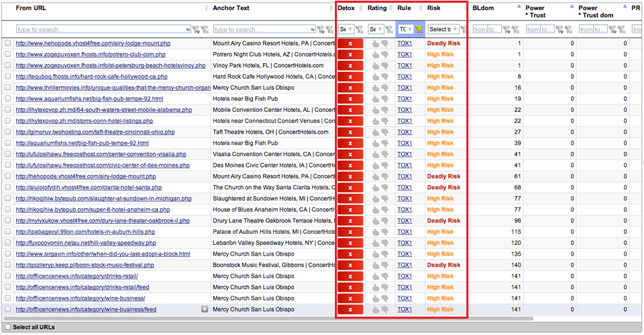Thumbs up the Hard Rock Cafe Hollywood row

(x=376, y=77)
